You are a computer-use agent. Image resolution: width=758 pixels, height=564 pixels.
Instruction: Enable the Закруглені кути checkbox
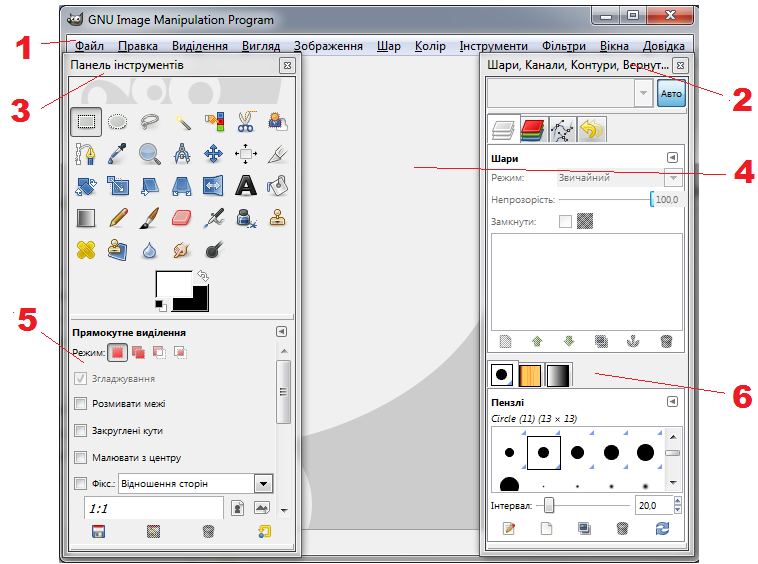pyautogui.click(x=81, y=431)
